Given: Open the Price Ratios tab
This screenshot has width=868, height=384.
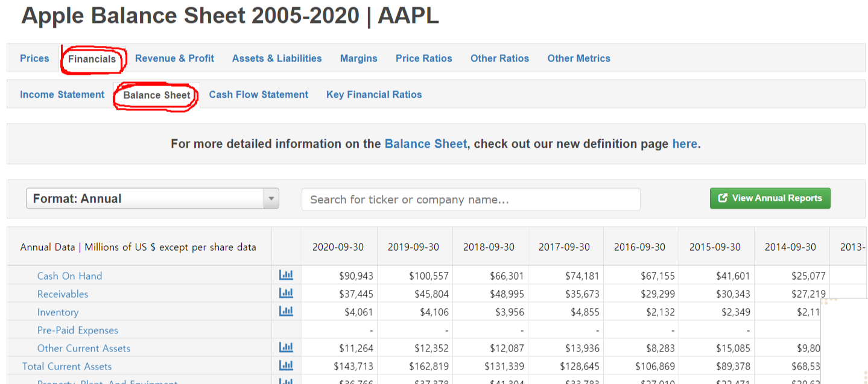Looking at the screenshot, I should click(423, 58).
